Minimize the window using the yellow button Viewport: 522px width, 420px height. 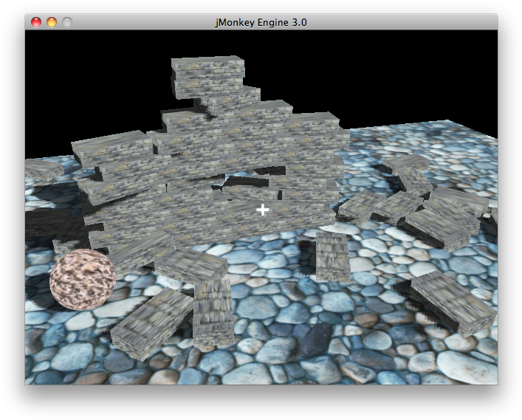coord(51,22)
